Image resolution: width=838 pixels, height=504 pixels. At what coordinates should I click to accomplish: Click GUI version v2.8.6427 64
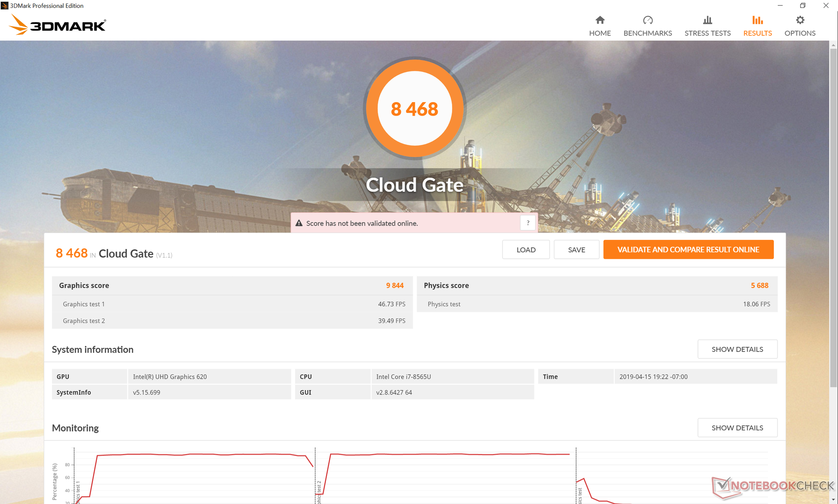pos(394,392)
